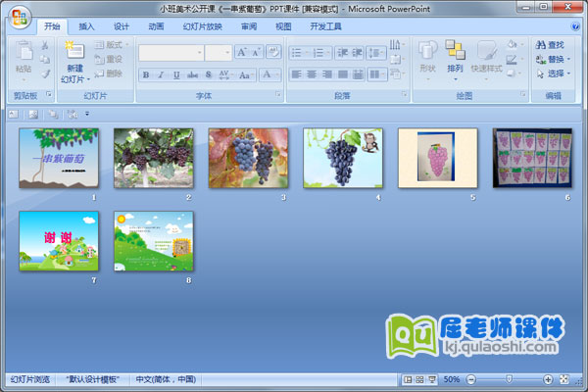The width and height of the screenshot is (588, 392).
Task: Click the Increase Font Size icon
Action: pyautogui.click(x=242, y=52)
